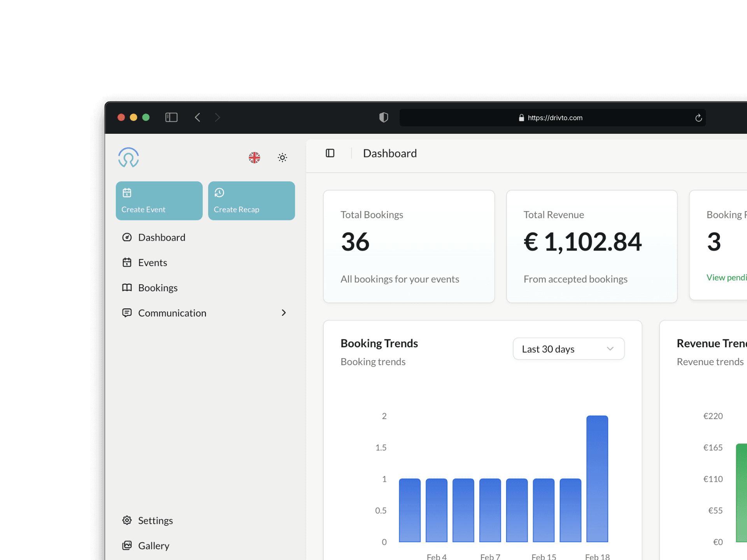This screenshot has width=747, height=560.
Task: Click the image icon next to Gallery
Action: (x=127, y=545)
